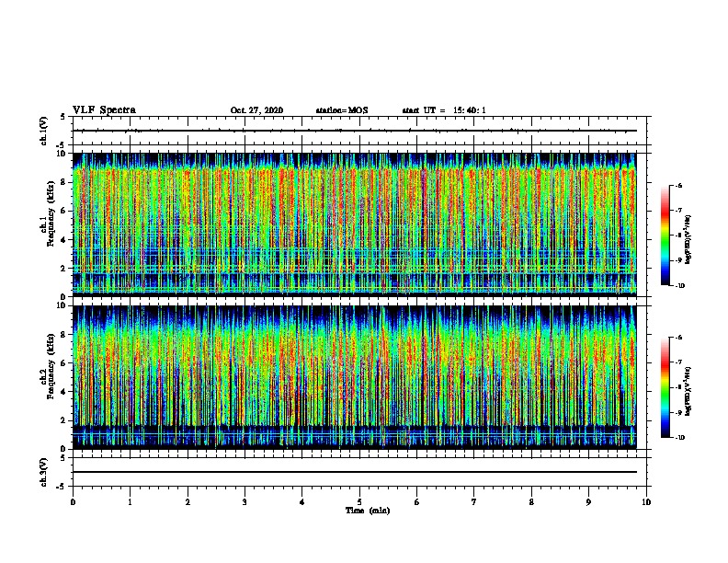Click the ch.1 spectrogram "4" kHz tick label
728x563 pixels.
(x=63, y=240)
